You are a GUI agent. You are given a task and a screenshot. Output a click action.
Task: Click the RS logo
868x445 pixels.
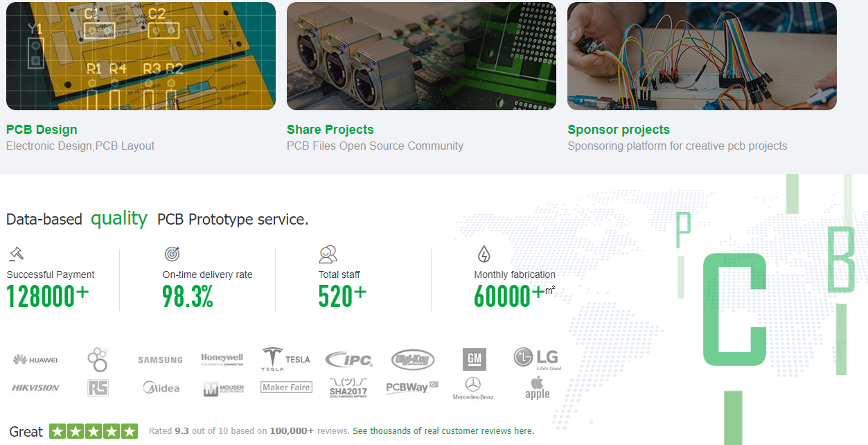98,387
